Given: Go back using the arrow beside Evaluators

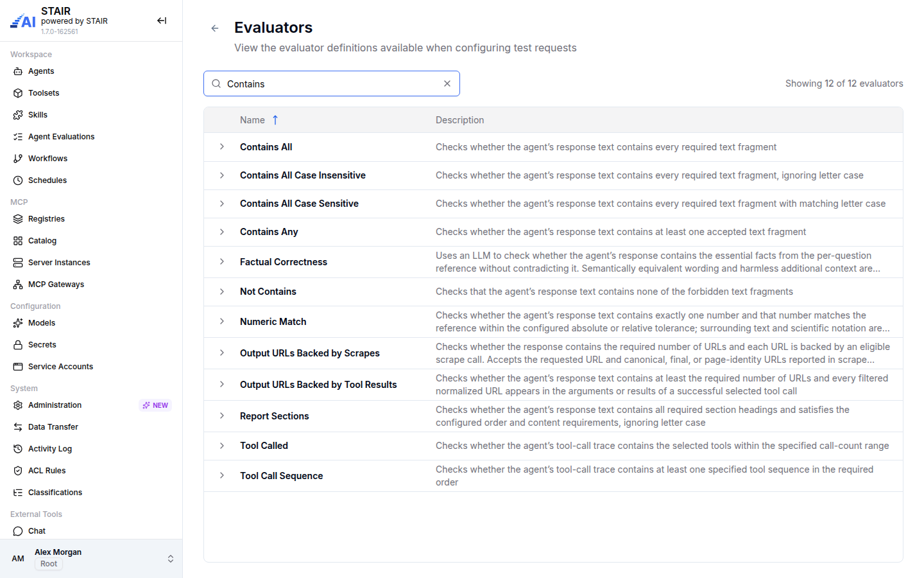Looking at the screenshot, I should point(215,28).
